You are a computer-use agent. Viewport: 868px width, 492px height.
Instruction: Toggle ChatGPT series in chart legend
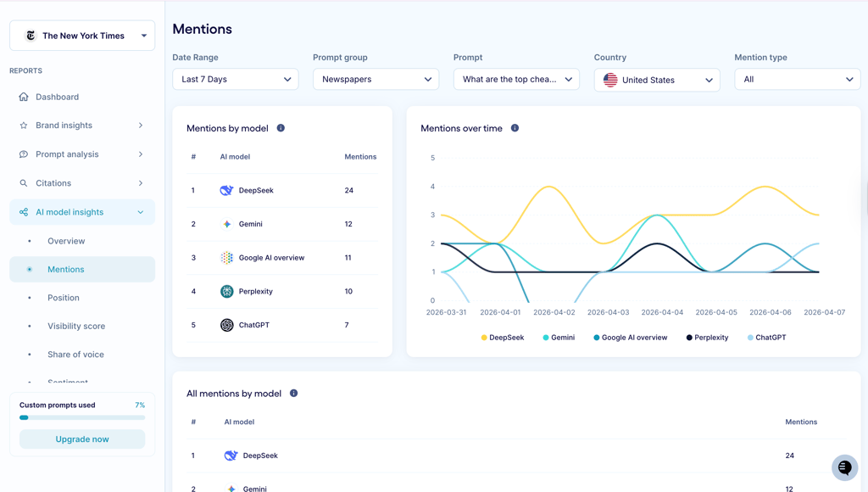coord(766,338)
